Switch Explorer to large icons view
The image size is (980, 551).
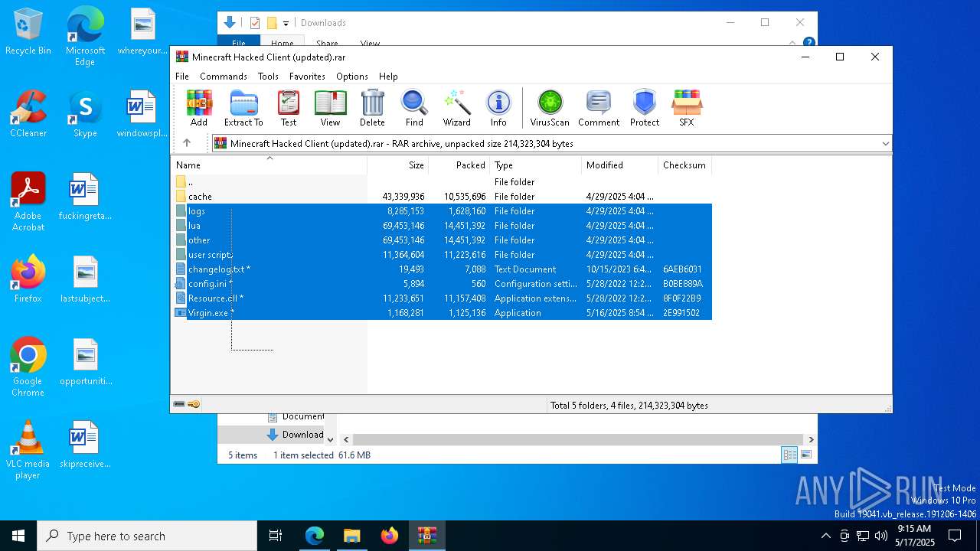tap(806, 455)
